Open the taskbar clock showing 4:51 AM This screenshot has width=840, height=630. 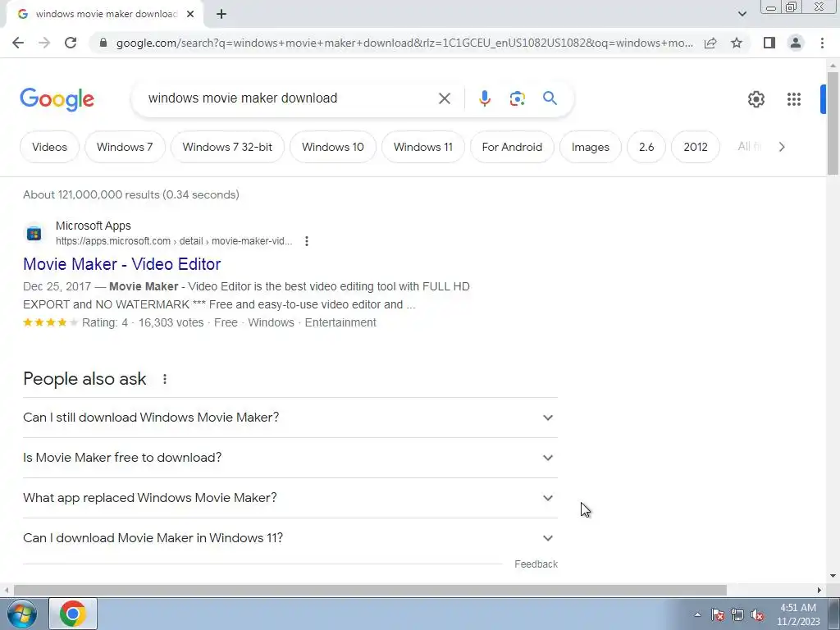point(798,614)
